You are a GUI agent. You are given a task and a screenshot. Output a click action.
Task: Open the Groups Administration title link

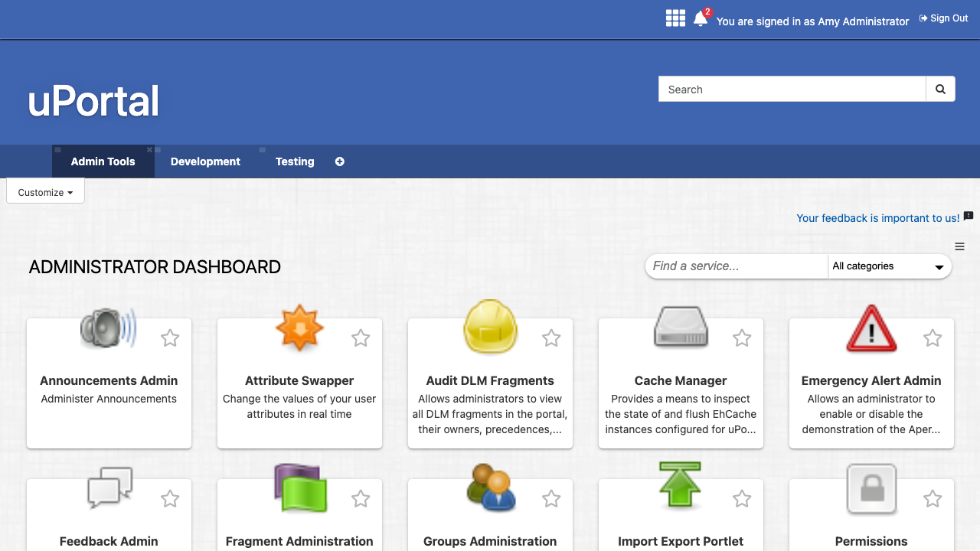pos(490,541)
